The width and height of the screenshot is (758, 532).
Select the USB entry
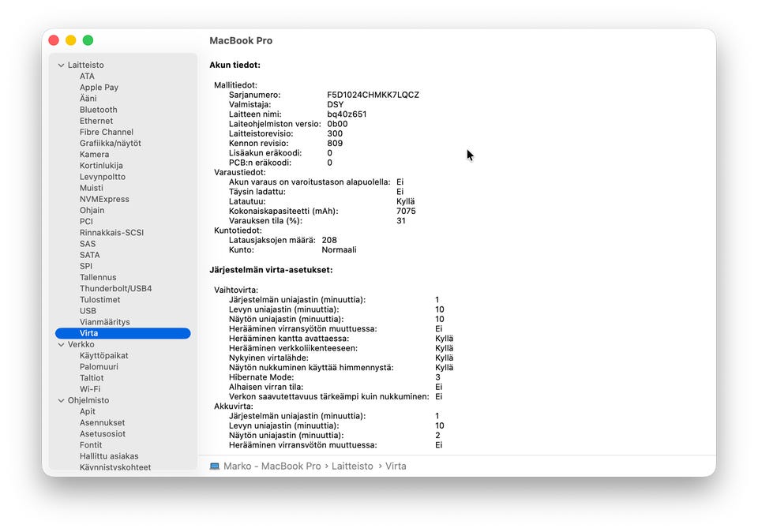tap(88, 311)
